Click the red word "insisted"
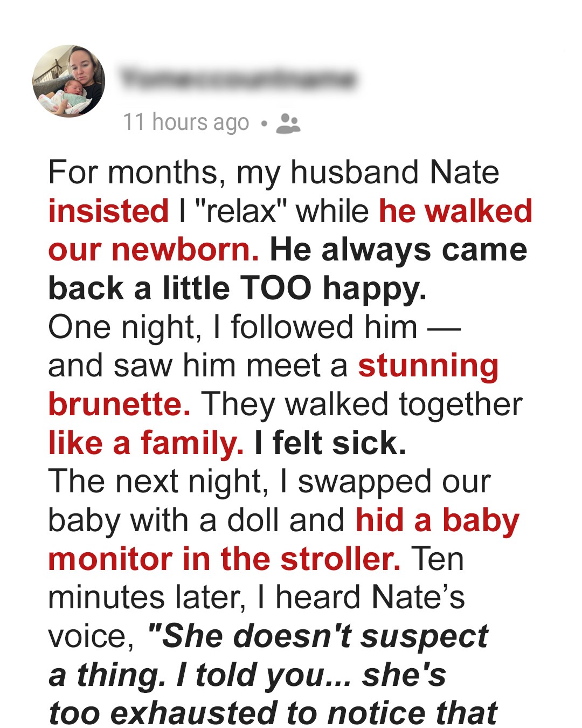Image resolution: width=582 pixels, height=728 pixels. point(108,211)
